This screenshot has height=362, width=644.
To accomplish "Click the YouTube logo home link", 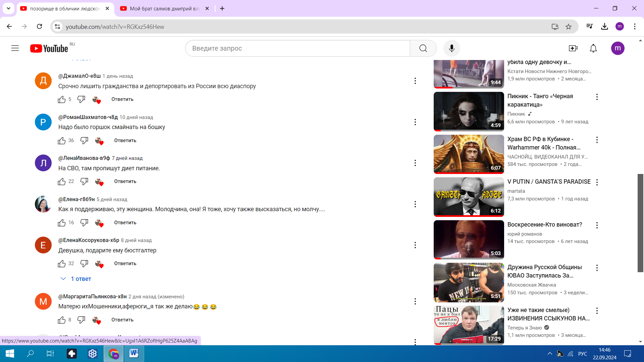I will [49, 49].
